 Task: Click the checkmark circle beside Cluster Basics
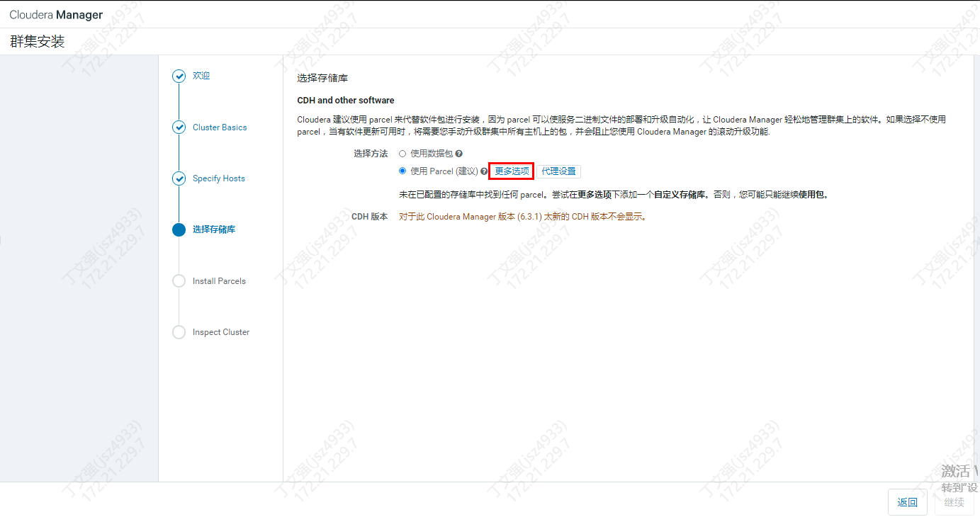[179, 127]
